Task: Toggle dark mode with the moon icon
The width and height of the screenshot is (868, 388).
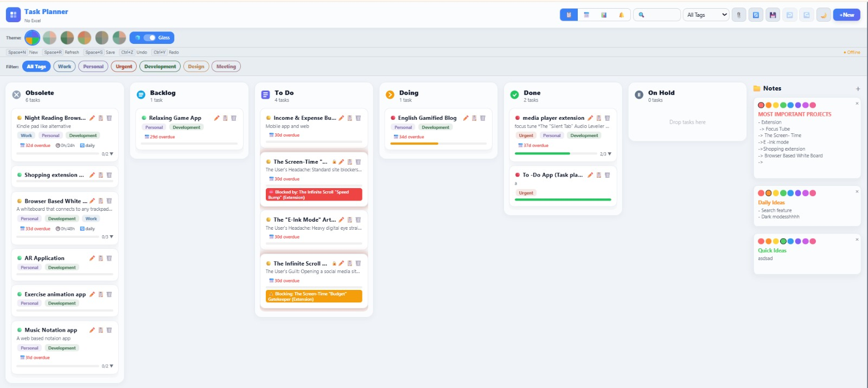Action: coord(824,15)
